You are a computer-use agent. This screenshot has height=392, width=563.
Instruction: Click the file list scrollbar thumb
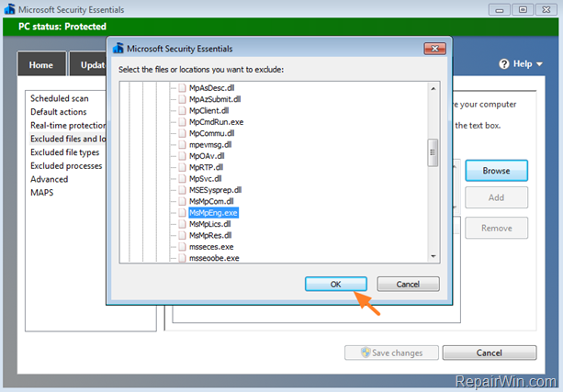coord(433,152)
